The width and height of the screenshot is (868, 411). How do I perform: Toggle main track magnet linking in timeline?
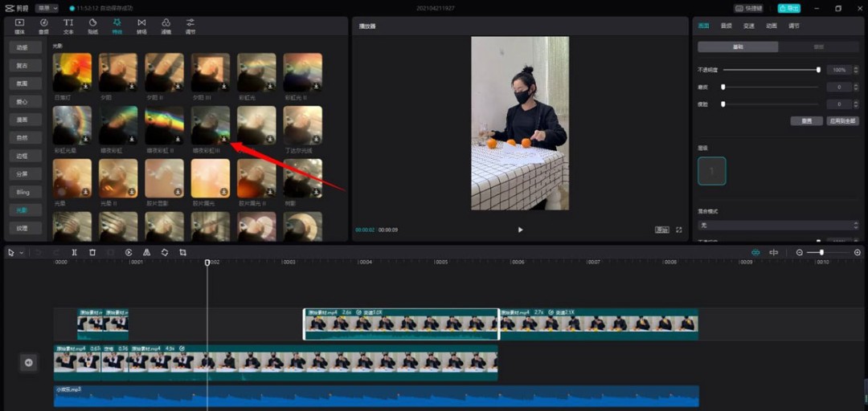(755, 252)
